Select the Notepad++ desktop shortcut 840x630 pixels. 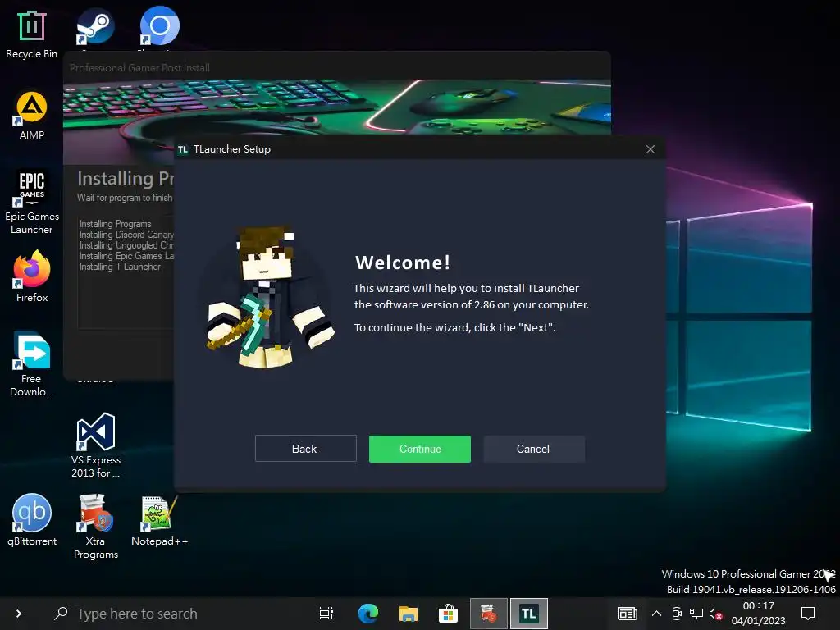tap(159, 520)
